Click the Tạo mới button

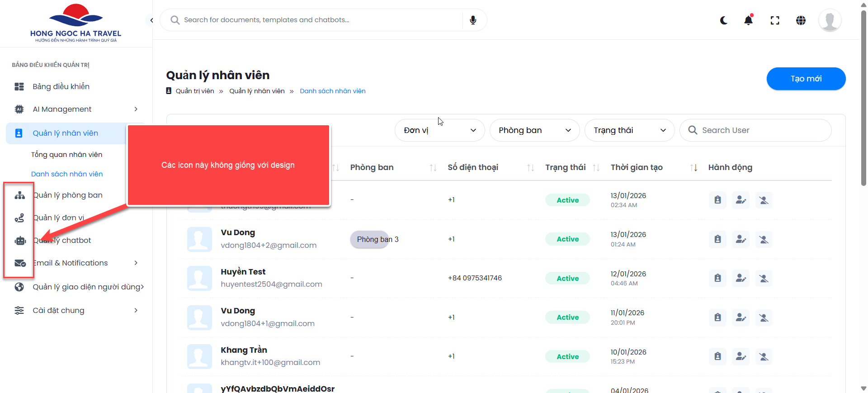point(806,79)
